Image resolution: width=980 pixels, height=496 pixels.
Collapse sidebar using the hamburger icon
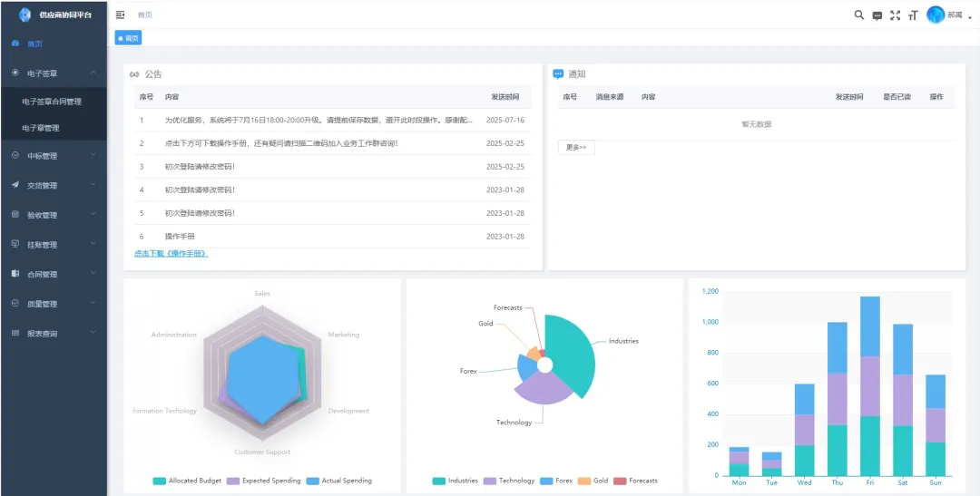tap(121, 15)
